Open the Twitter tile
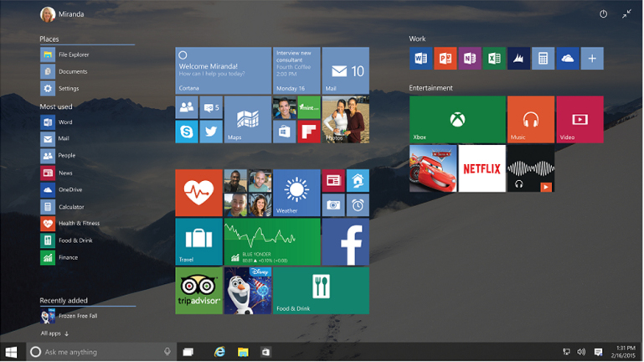Image resolution: width=644 pixels, height=362 pixels. click(210, 132)
